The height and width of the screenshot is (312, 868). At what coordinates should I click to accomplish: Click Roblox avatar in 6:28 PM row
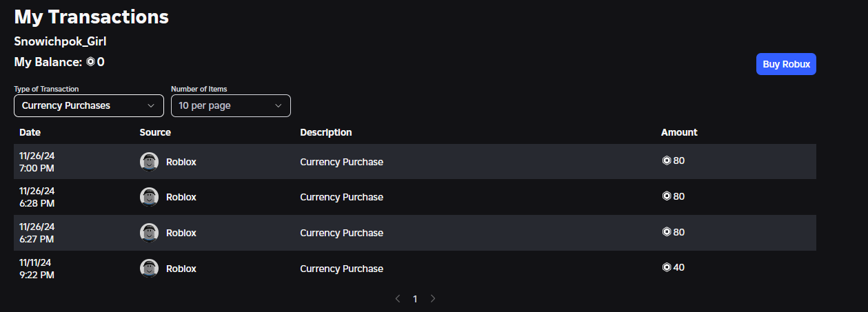point(149,197)
